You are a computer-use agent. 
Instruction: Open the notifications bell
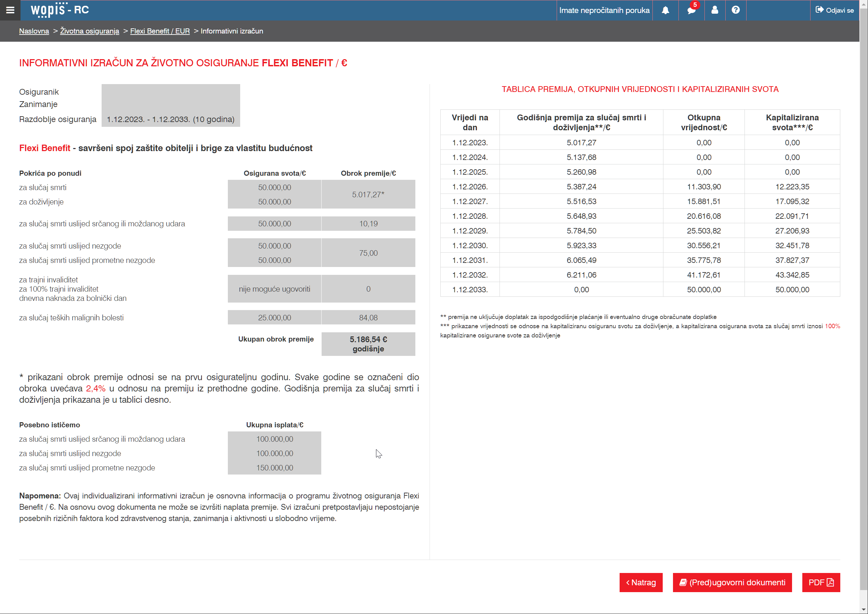[x=665, y=10]
